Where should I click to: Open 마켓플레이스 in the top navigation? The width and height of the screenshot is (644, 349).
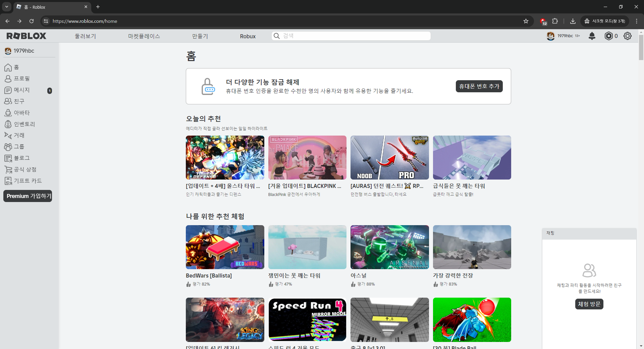[x=144, y=36]
